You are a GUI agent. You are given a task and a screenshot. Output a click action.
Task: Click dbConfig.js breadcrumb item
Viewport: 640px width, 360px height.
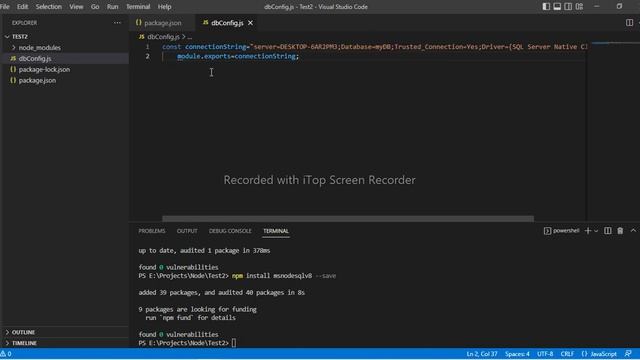pyautogui.click(x=163, y=37)
